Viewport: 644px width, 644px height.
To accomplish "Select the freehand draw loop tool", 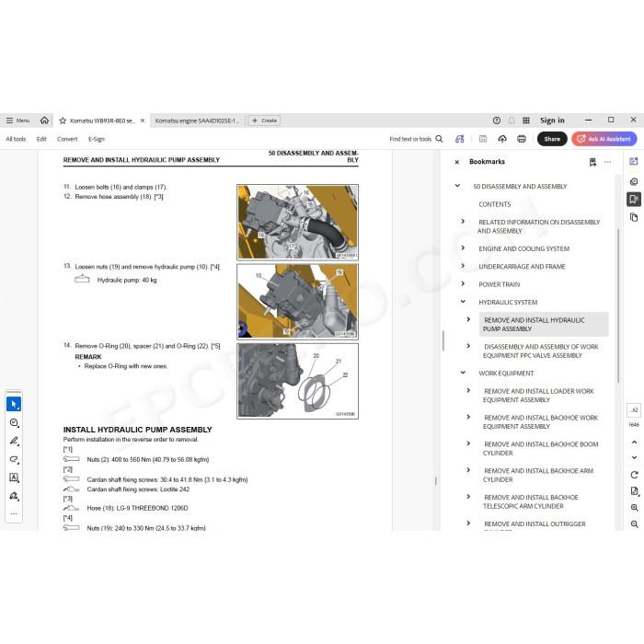I will (x=14, y=459).
